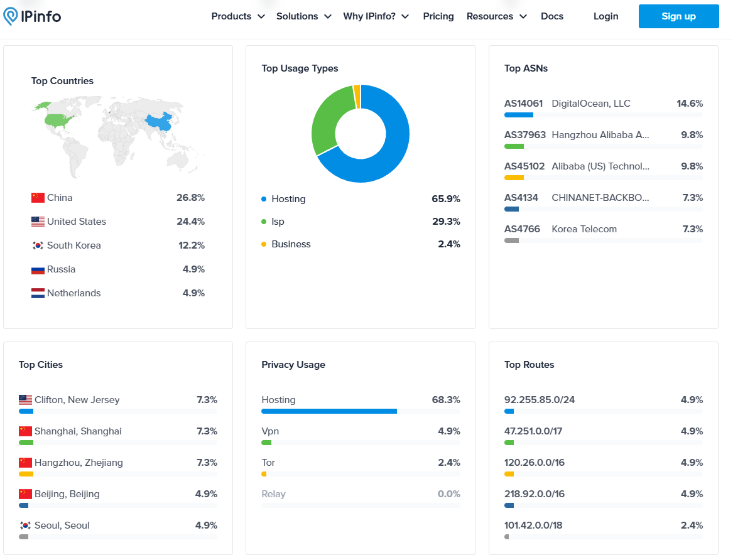This screenshot has width=733, height=560.
Task: Click the IPinfo logo icon
Action: click(11, 16)
